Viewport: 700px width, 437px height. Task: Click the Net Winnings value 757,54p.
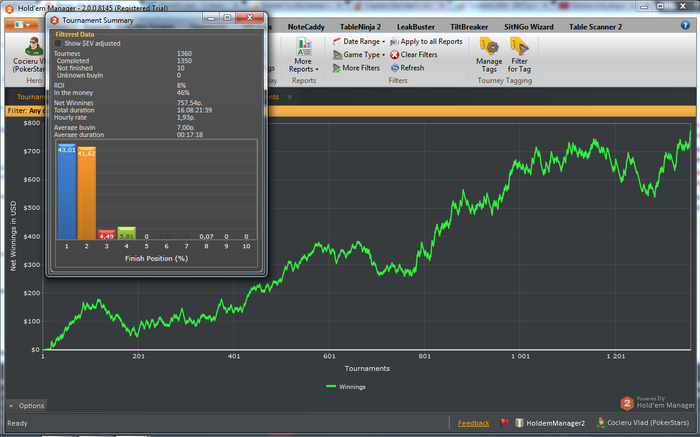(189, 103)
